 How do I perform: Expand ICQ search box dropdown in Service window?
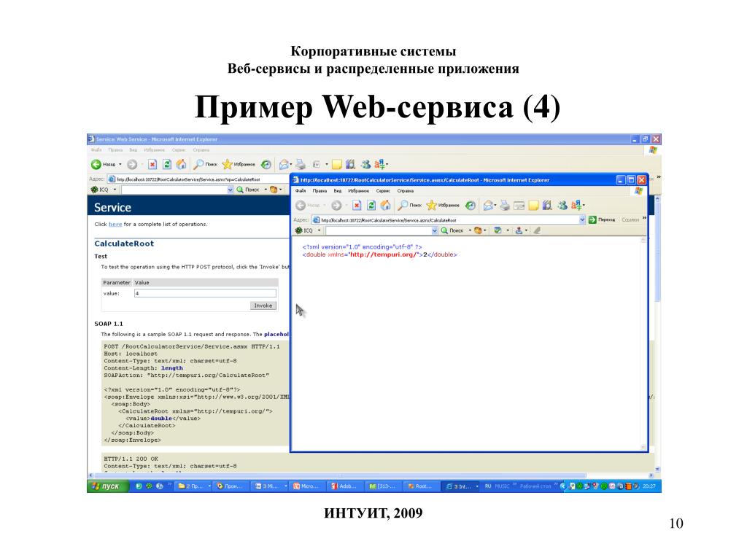(x=230, y=190)
